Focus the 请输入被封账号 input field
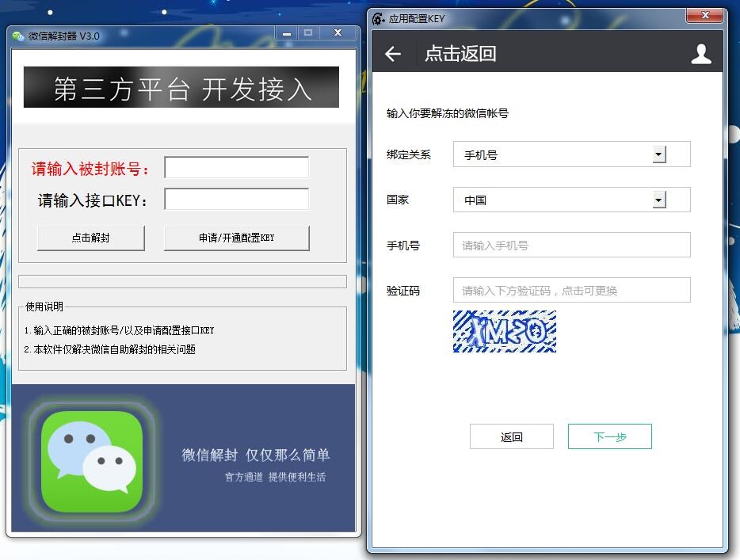 [236, 167]
